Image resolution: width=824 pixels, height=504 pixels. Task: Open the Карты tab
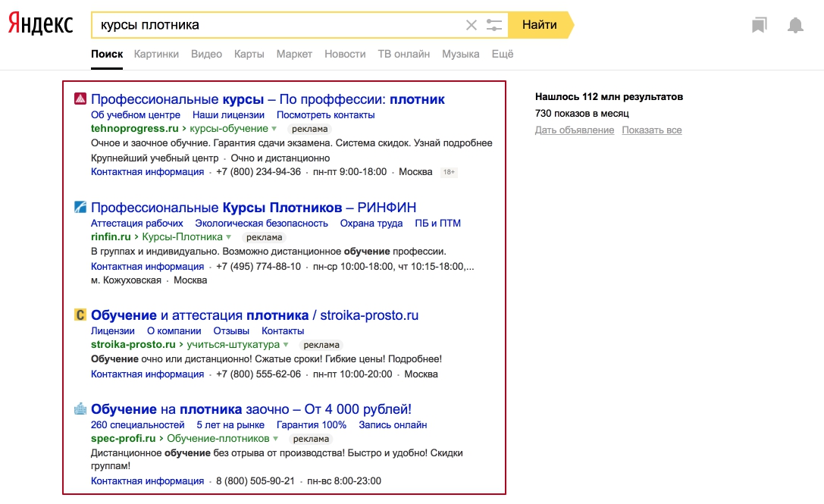[249, 54]
